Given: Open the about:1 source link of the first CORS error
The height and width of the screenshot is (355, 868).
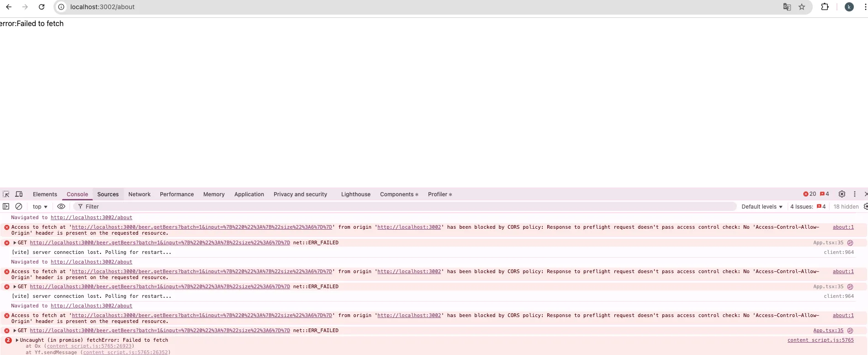Looking at the screenshot, I should coord(843,227).
